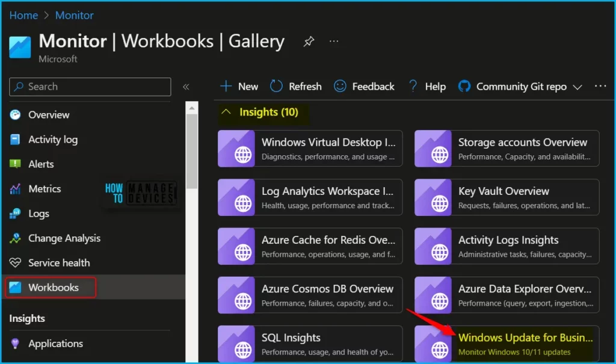This screenshot has height=364, width=616.
Task: Click the Overview gauge icon
Action: (15, 115)
